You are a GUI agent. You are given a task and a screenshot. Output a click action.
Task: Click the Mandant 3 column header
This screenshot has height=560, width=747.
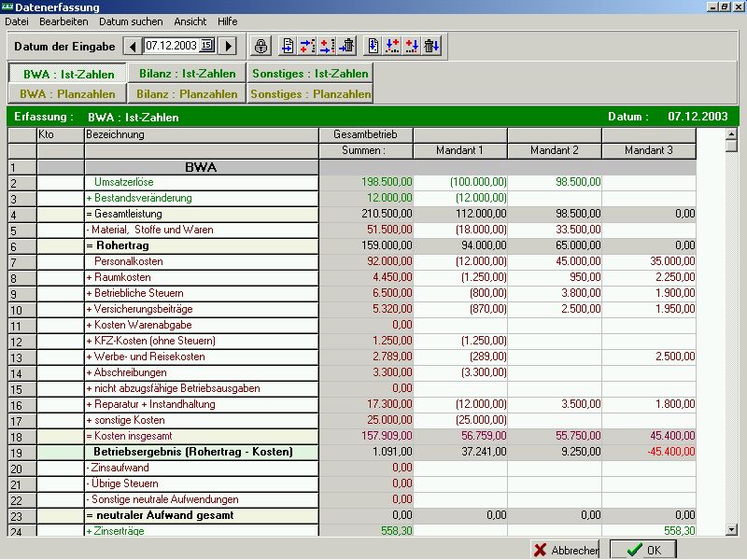649,150
